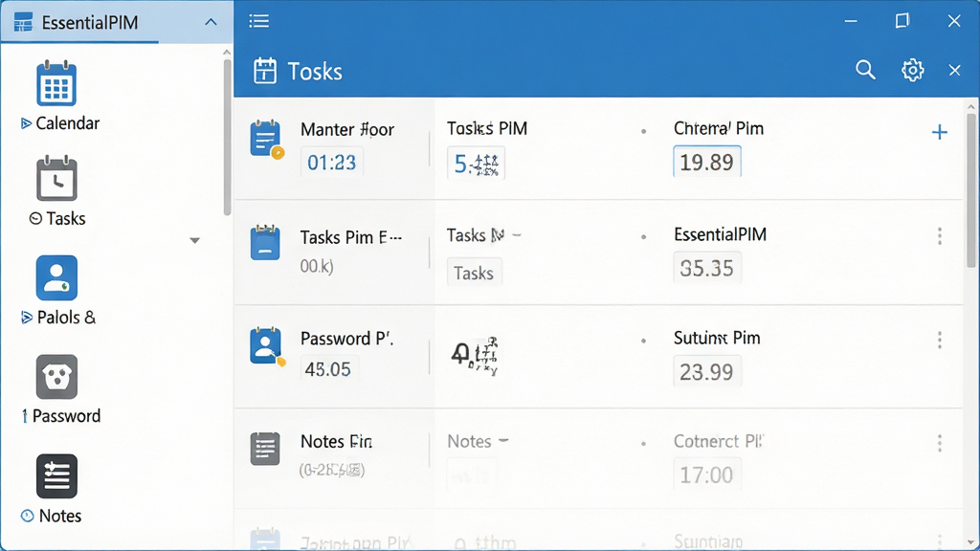The width and height of the screenshot is (980, 551).
Task: Open the Password module sidebar icon
Action: pyautogui.click(x=56, y=377)
